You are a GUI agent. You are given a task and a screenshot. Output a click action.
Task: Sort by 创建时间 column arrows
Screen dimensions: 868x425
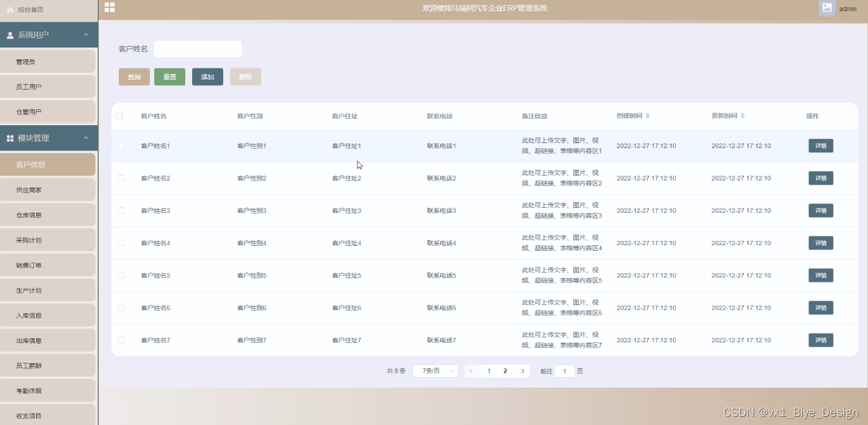648,116
